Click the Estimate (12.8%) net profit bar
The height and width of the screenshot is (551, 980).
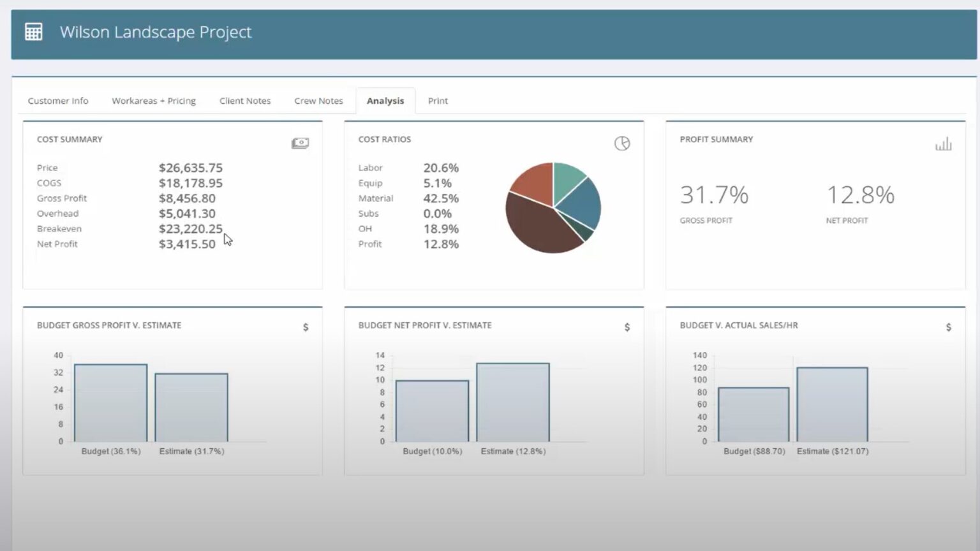point(513,402)
